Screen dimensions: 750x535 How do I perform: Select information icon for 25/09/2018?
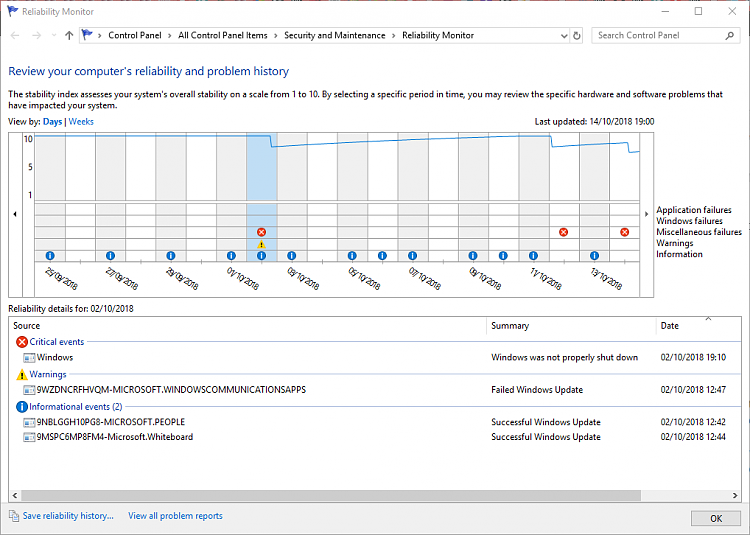click(x=50, y=256)
